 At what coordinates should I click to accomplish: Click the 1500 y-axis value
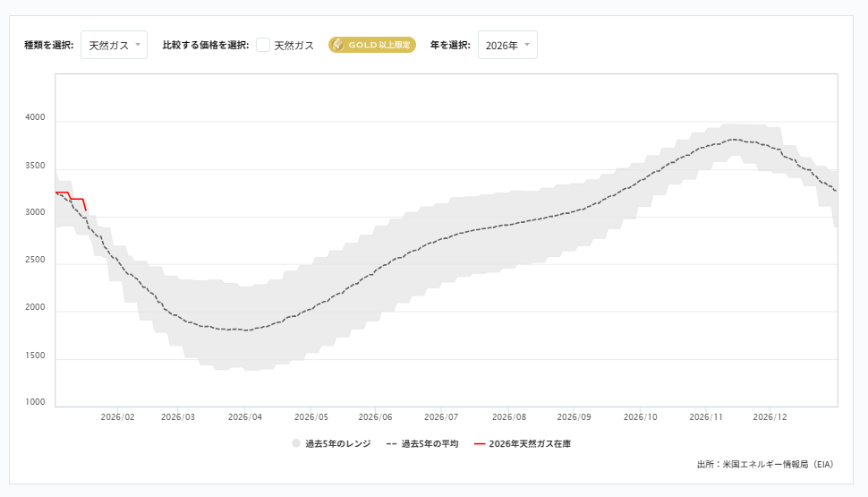pos(35,356)
